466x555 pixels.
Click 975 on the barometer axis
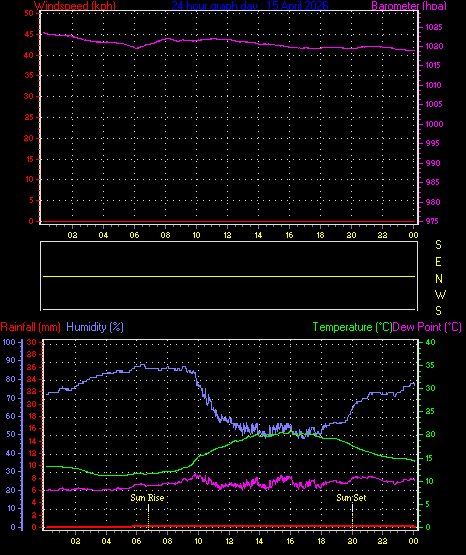[x=432, y=221]
